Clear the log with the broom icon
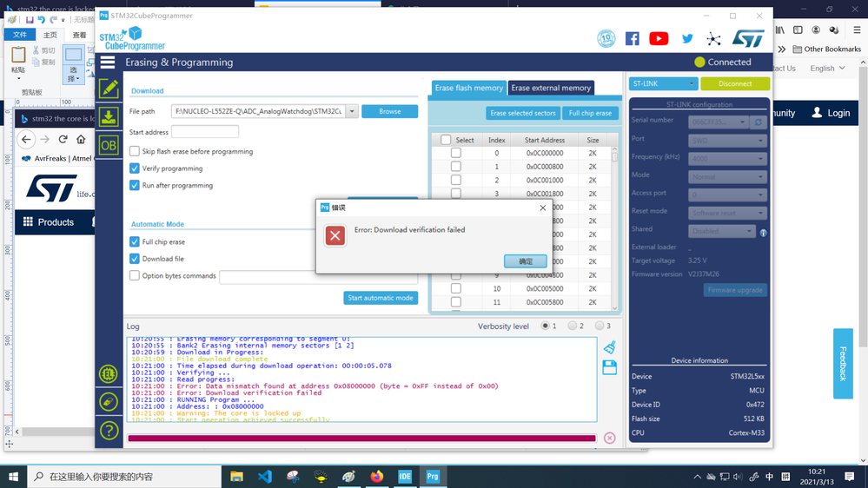The width and height of the screenshot is (868, 488). click(609, 347)
